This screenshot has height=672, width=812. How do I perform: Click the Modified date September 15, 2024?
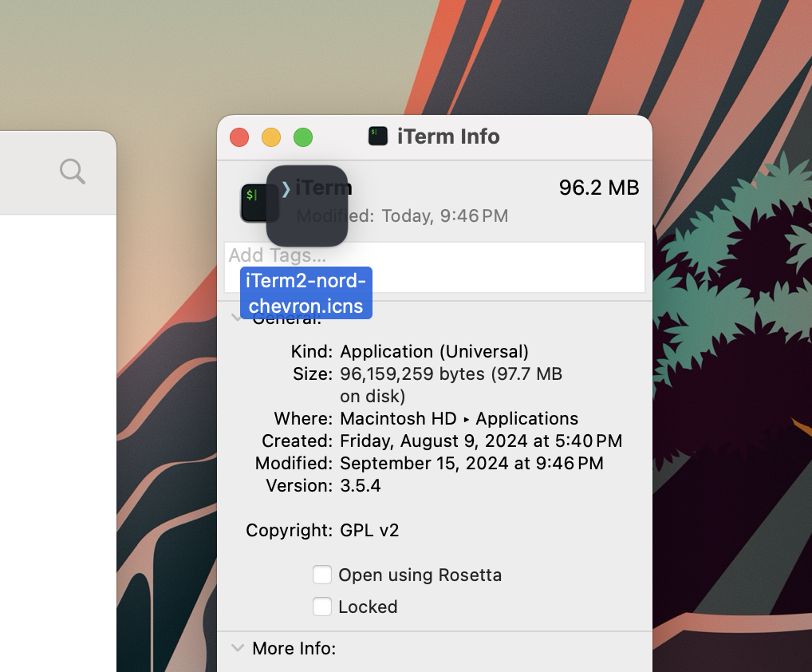(x=471, y=463)
